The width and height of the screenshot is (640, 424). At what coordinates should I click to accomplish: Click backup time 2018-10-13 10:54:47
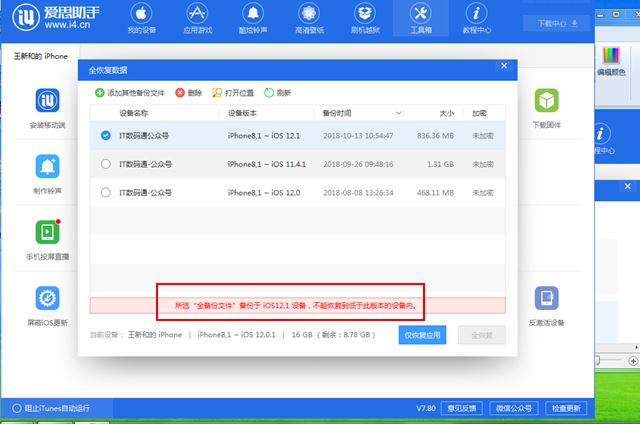click(x=358, y=135)
